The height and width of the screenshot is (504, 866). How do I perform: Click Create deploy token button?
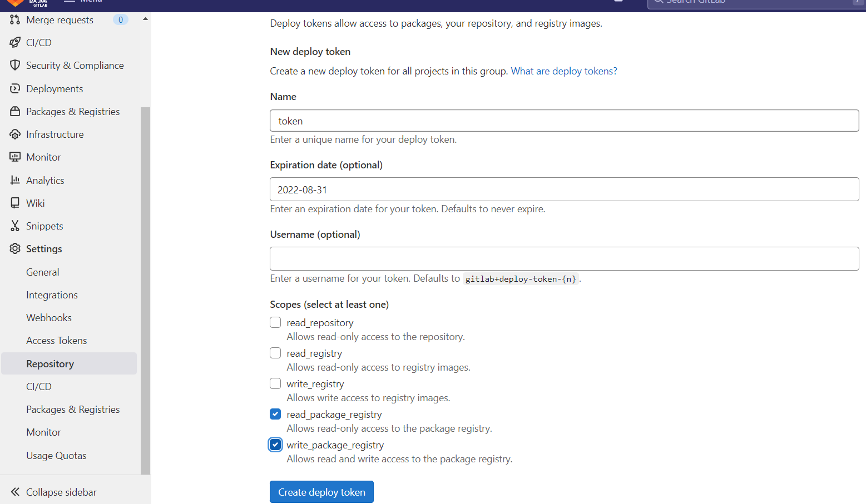pos(321,492)
